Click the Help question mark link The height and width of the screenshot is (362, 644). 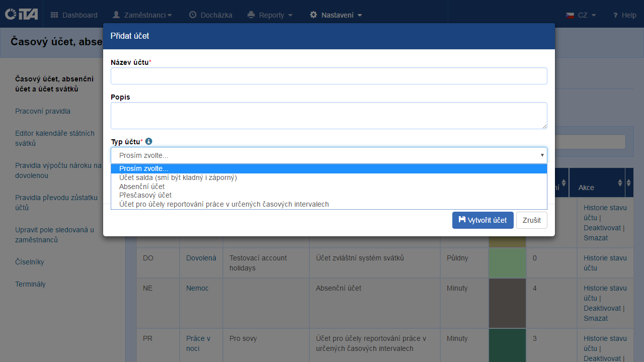pos(624,15)
